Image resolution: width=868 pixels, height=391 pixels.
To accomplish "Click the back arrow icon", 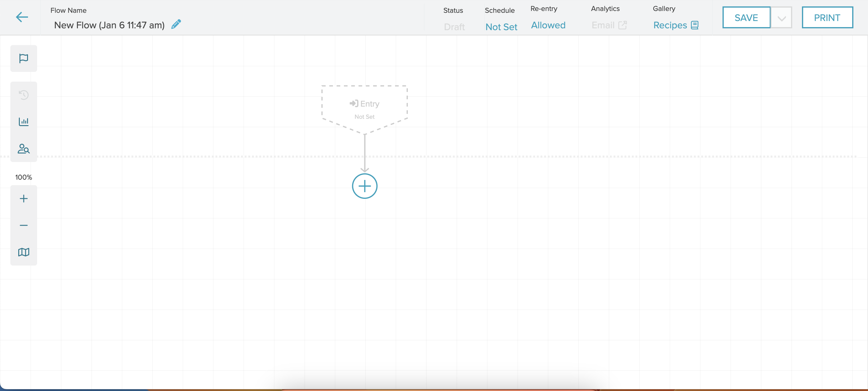I will click(22, 17).
